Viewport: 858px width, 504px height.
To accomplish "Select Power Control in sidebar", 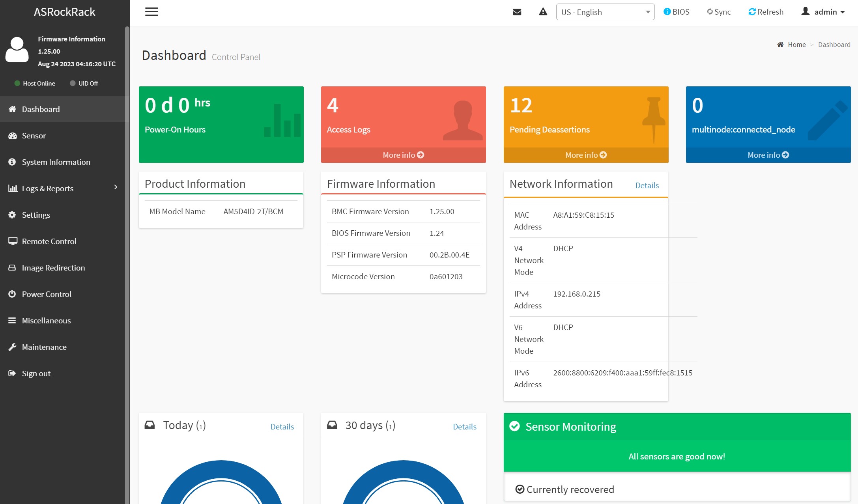I will tap(47, 294).
